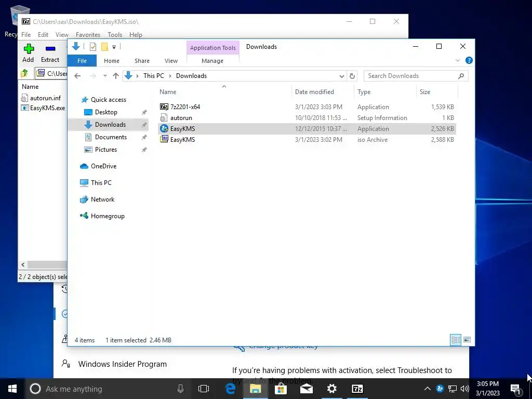Viewport: 532px width, 399px height.
Task: Expand the ribbon with the chevron
Action: [x=458, y=60]
